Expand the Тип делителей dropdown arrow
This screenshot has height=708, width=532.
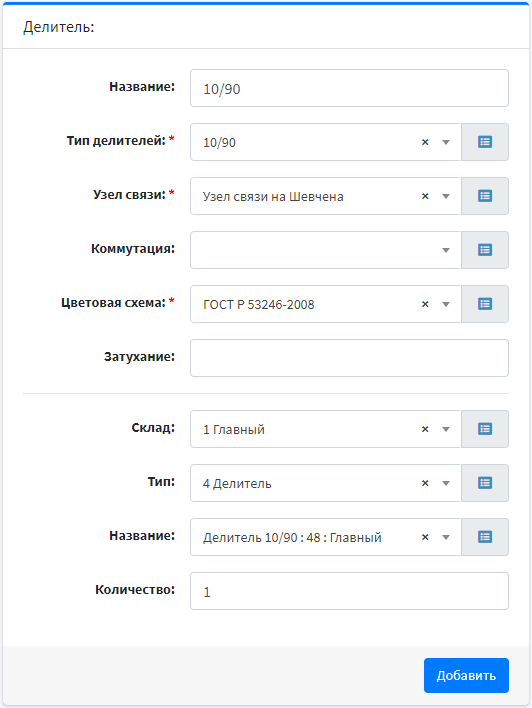pyautogui.click(x=446, y=142)
